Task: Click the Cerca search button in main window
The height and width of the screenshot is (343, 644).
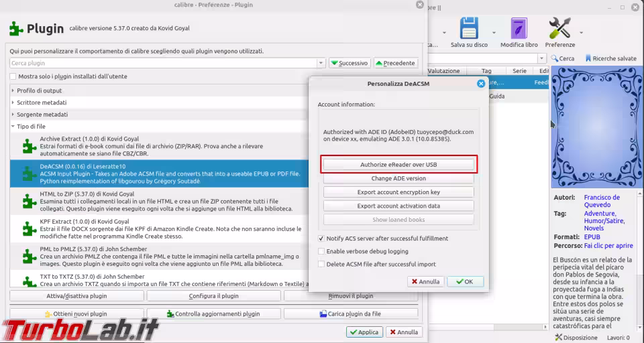Action: (x=563, y=59)
